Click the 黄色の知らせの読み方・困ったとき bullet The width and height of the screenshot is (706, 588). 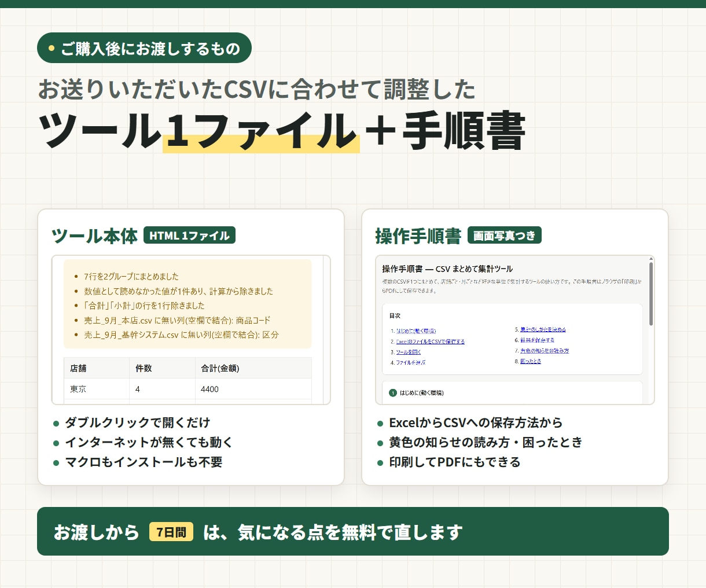[486, 442]
